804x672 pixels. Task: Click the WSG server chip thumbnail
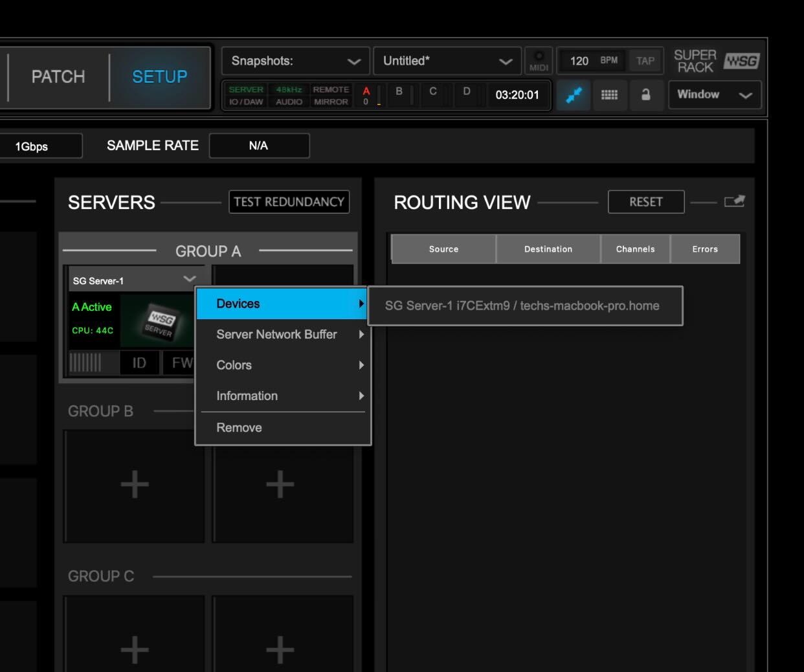(159, 321)
